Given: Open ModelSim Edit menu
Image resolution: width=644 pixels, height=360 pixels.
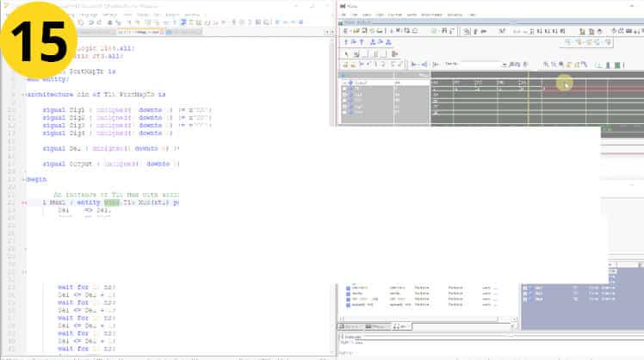Looking at the screenshot, I should [x=355, y=15].
